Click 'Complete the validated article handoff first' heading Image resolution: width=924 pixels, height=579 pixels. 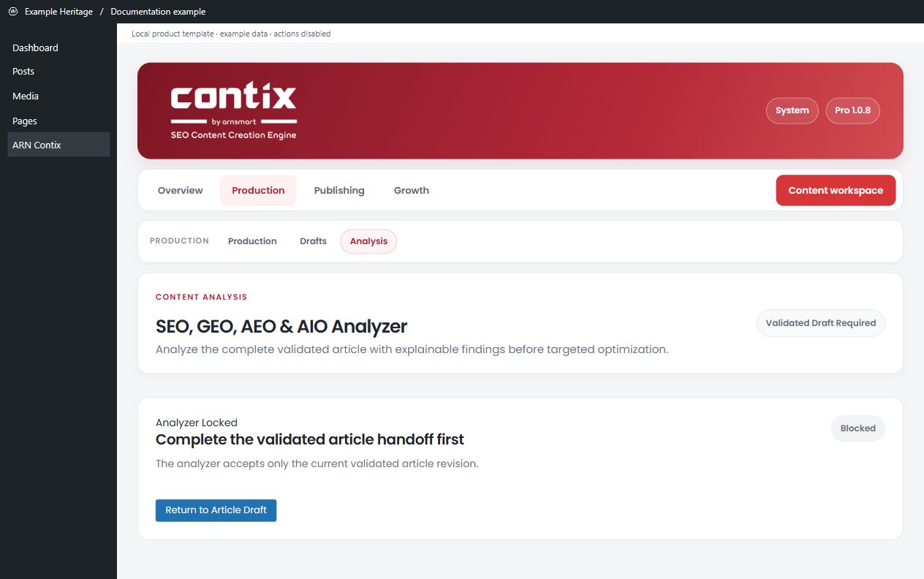click(x=310, y=439)
